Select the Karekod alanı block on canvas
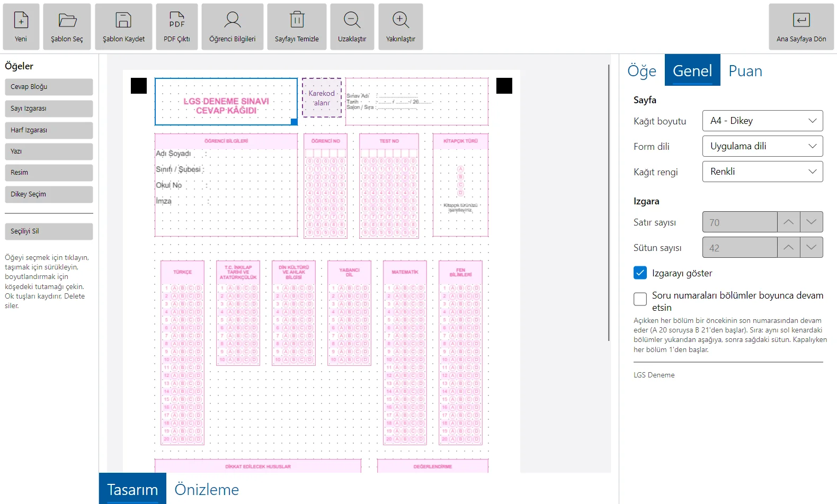The image size is (837, 504). (322, 98)
